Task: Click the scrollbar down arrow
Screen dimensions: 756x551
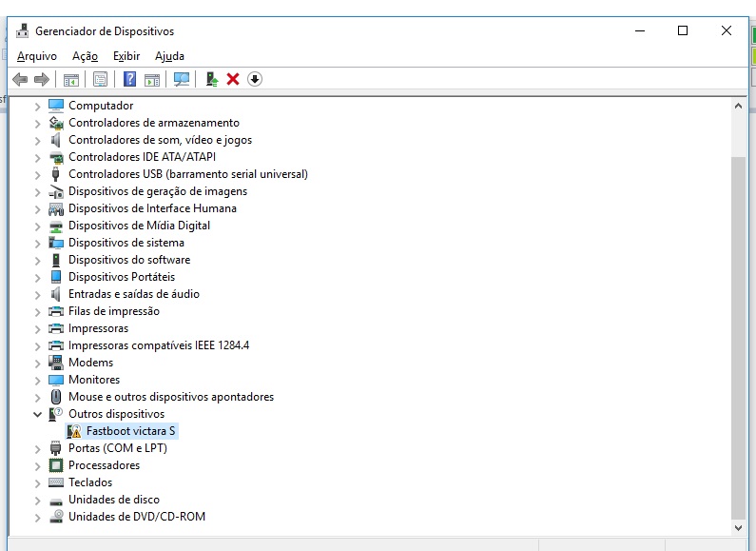Action: pos(738,528)
